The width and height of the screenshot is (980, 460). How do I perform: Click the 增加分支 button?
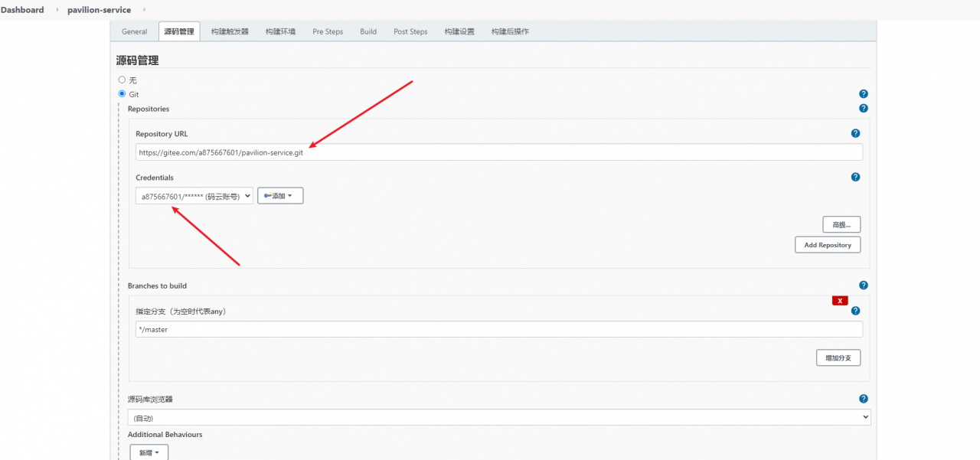tap(838, 357)
